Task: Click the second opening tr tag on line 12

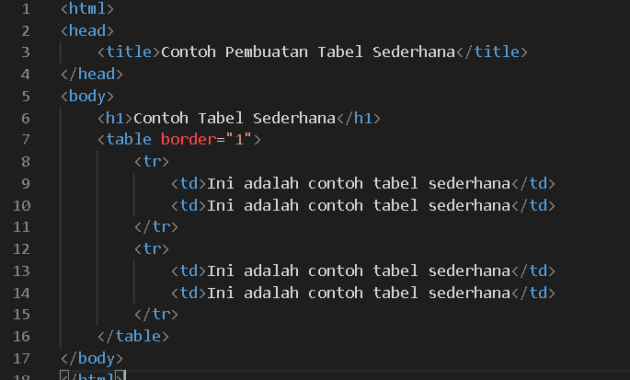Action: point(151,249)
